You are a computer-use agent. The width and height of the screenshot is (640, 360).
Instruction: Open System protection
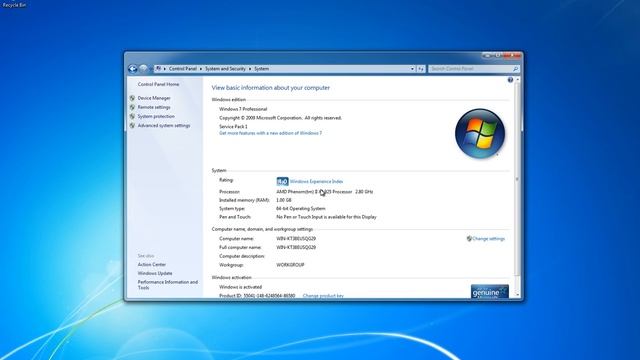click(x=156, y=116)
